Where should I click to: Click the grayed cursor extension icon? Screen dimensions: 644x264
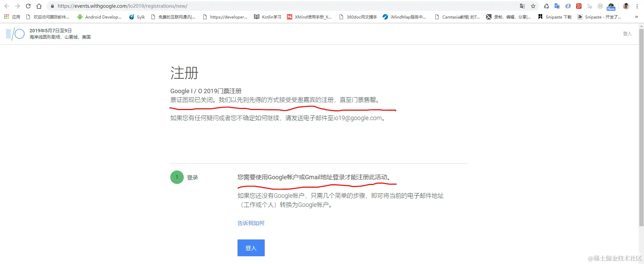pos(590,6)
